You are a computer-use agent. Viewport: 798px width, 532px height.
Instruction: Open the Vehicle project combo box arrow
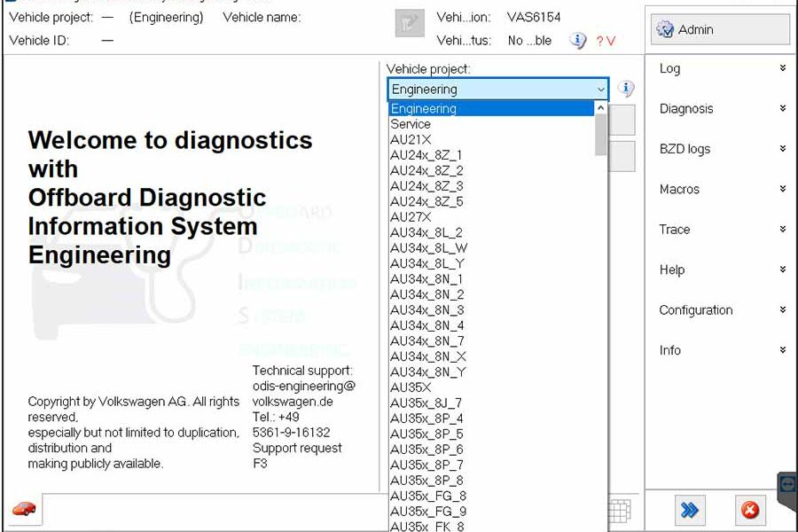point(602,89)
